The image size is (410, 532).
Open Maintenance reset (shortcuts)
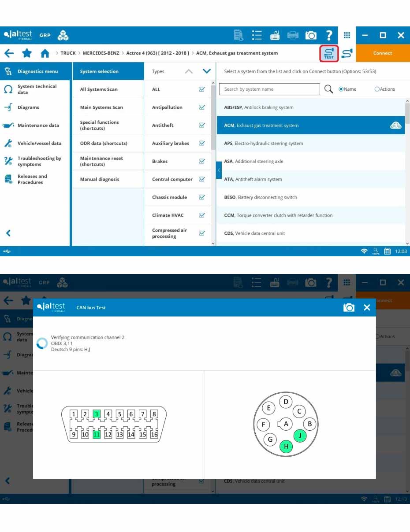click(x=108, y=161)
